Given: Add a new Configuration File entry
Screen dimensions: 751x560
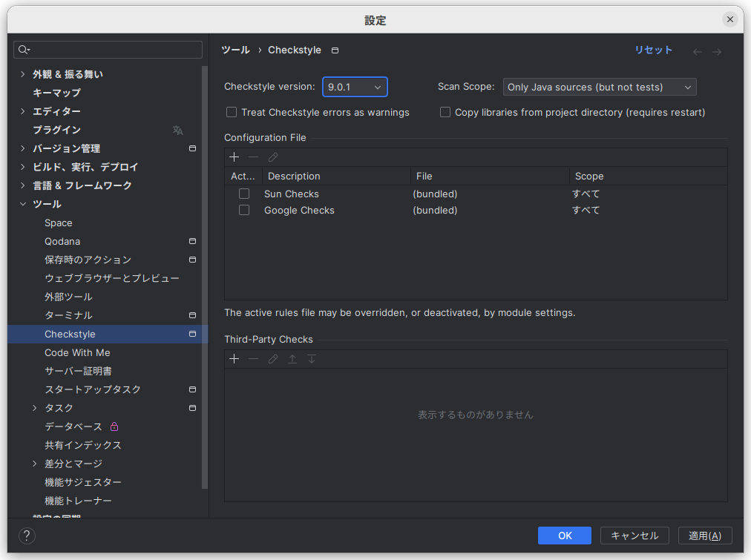Looking at the screenshot, I should click(234, 157).
